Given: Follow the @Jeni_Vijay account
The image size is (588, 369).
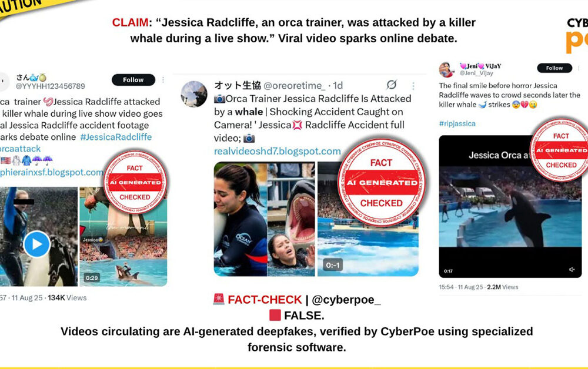Looking at the screenshot, I should [554, 68].
